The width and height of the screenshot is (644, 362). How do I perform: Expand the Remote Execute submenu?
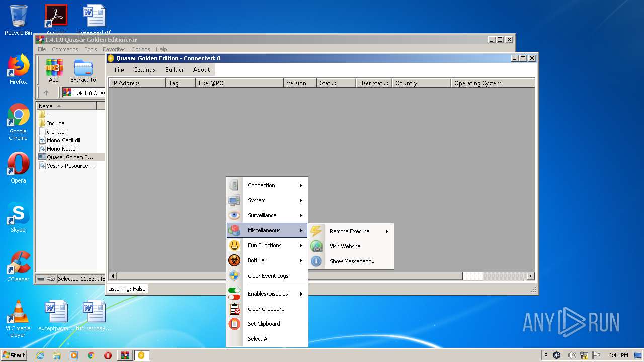pyautogui.click(x=351, y=231)
